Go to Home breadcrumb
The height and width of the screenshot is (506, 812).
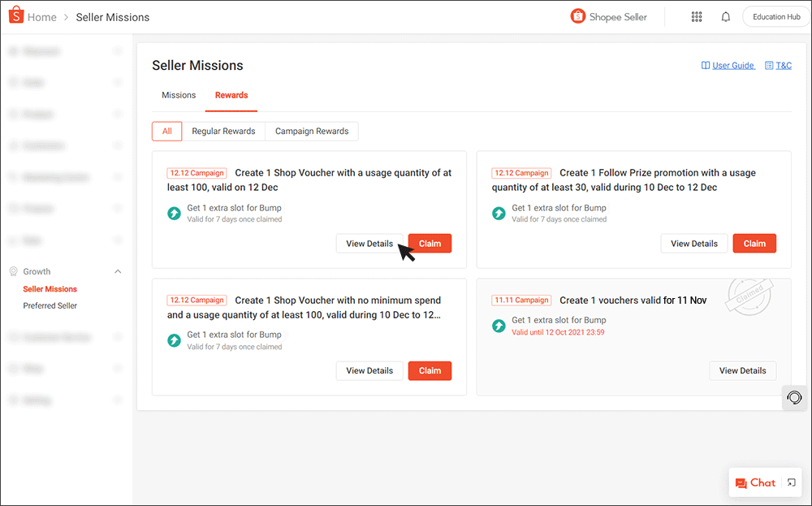42,17
